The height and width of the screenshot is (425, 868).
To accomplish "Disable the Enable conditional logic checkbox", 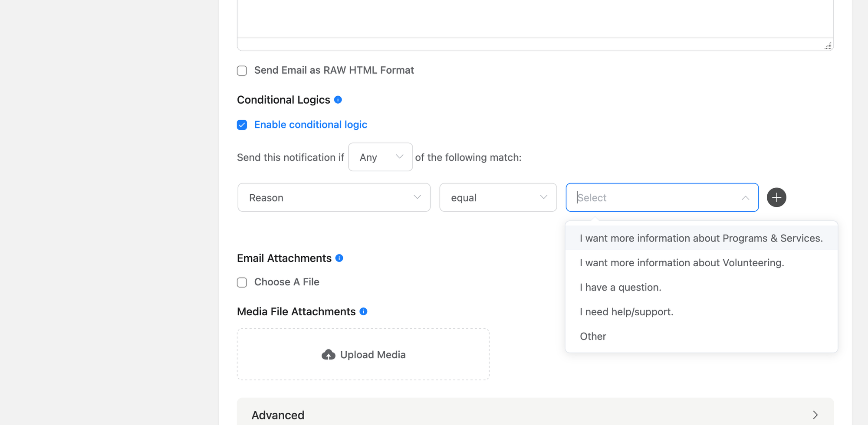I will [242, 125].
